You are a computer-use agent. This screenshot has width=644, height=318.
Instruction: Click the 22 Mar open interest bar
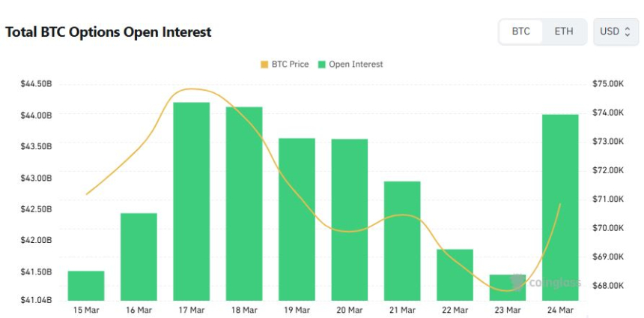(x=455, y=274)
